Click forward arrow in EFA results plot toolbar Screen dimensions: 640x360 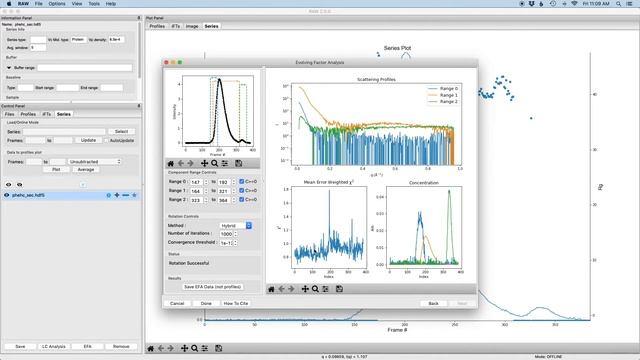[291, 289]
